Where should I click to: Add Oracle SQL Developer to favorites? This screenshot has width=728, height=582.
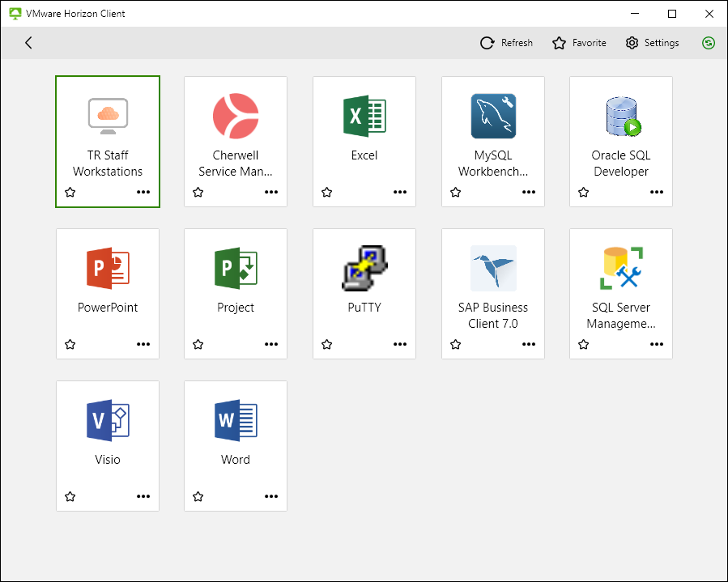click(x=584, y=192)
